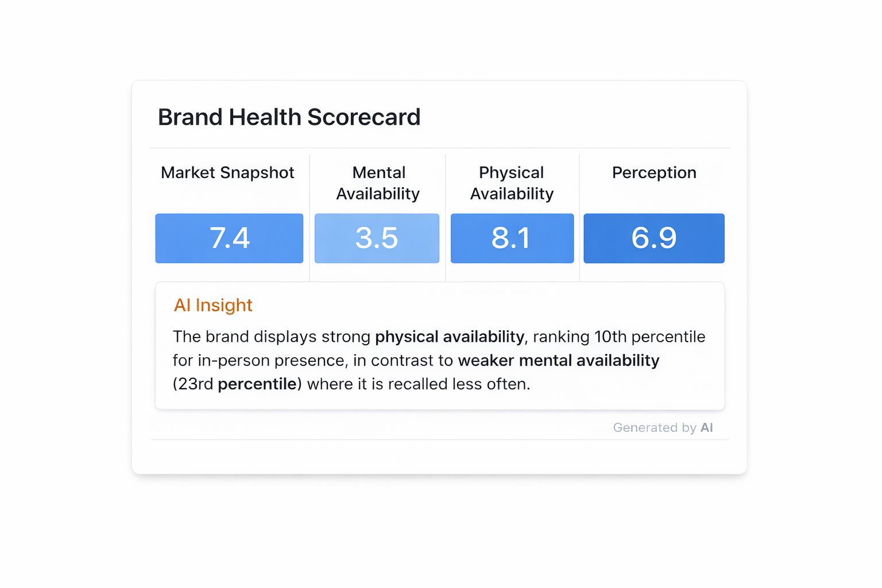
Task: Click the orange AI Insight heading
Action: [213, 305]
